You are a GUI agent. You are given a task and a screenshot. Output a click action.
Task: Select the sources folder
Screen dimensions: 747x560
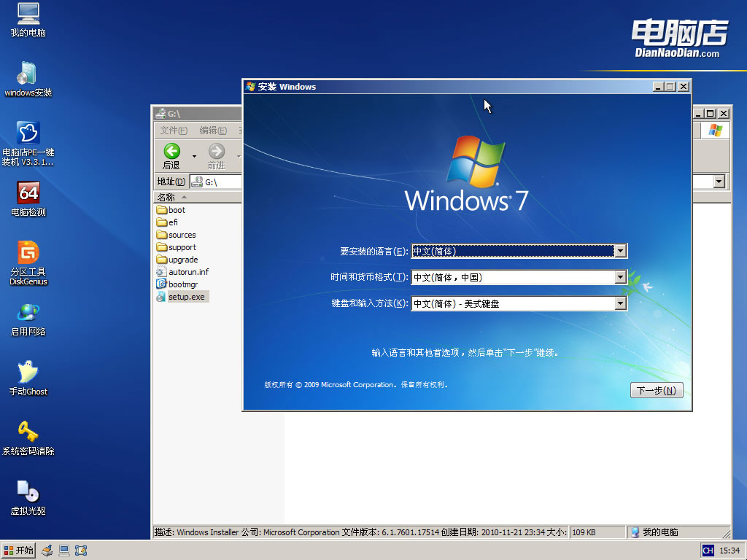[x=182, y=235]
